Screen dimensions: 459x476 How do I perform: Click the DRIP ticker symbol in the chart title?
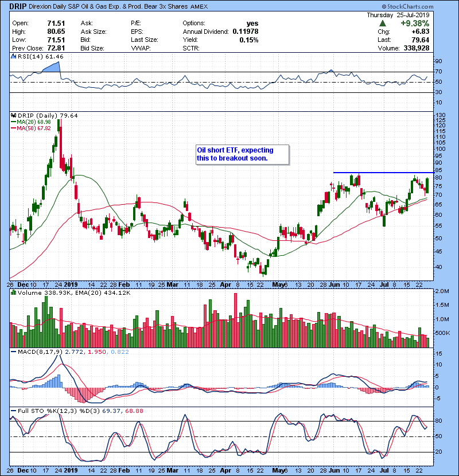(x=18, y=6)
